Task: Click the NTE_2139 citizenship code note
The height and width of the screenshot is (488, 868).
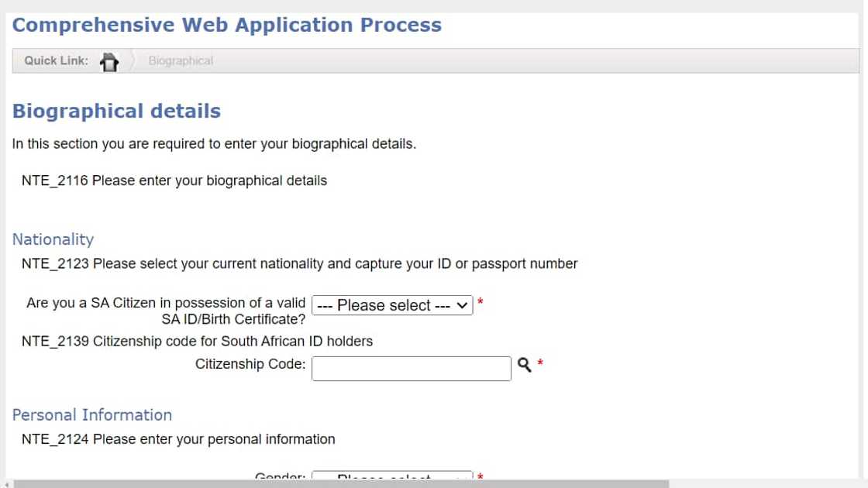Action: [x=197, y=341]
